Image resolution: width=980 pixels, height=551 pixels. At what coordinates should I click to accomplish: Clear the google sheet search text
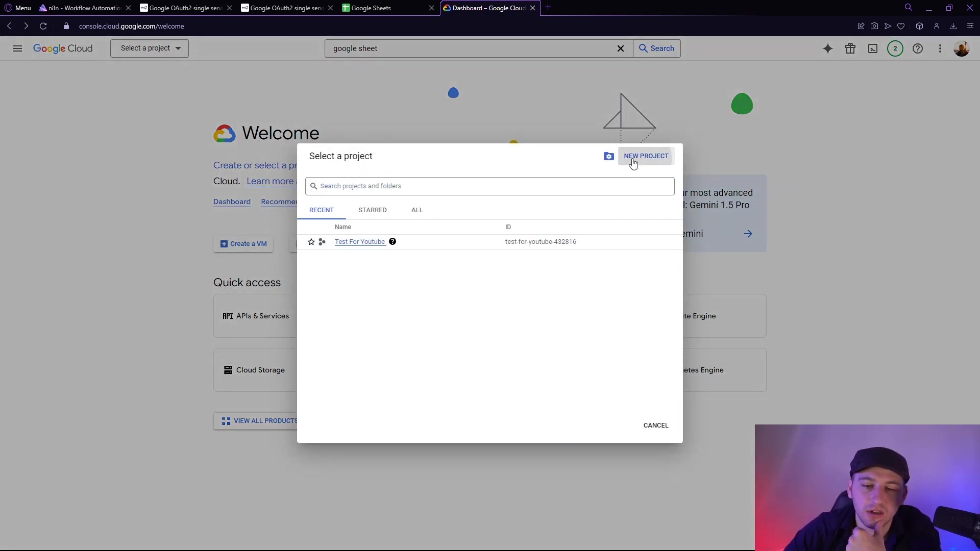(621, 48)
